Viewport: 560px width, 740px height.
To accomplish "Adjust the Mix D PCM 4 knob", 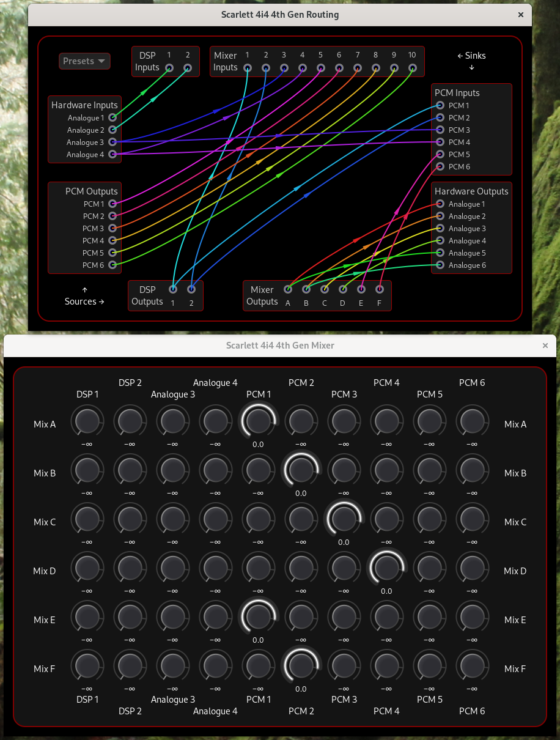I will click(386, 568).
